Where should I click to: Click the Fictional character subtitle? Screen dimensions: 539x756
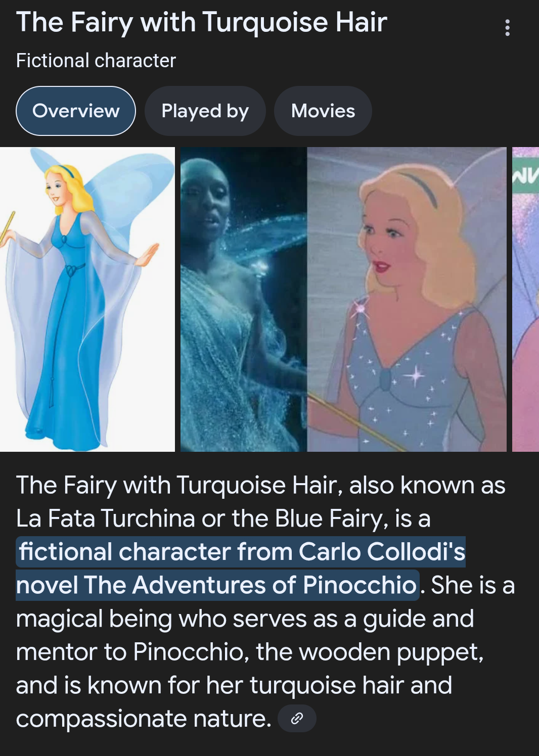pos(96,61)
